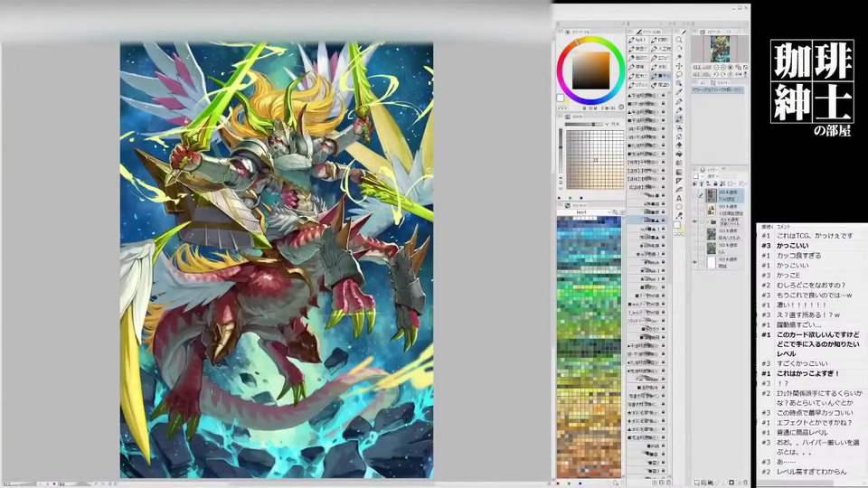
Task: Delete the selected sub tool
Action: coord(669,483)
